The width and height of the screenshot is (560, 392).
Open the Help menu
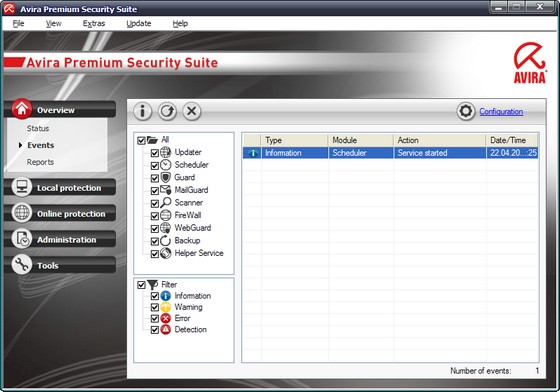click(x=180, y=24)
